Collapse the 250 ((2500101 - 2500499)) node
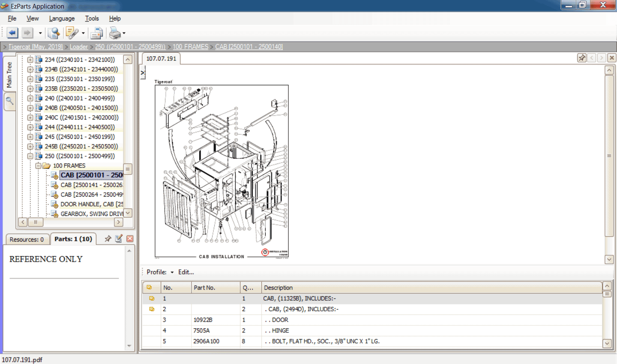 (x=30, y=156)
